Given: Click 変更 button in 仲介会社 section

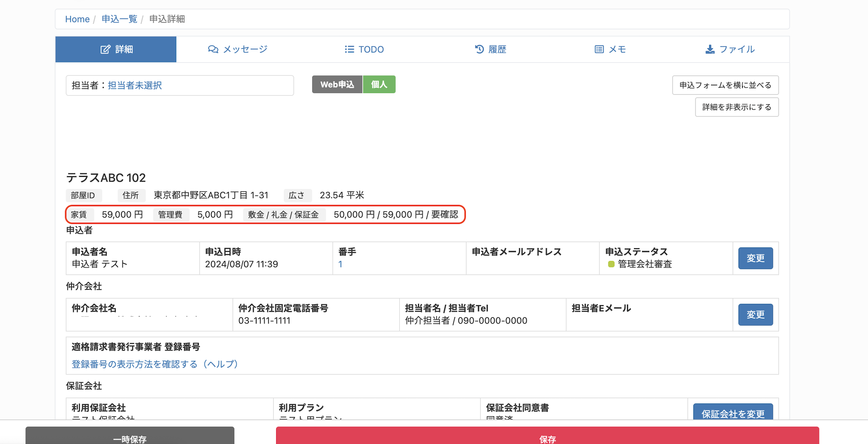Looking at the screenshot, I should point(756,315).
